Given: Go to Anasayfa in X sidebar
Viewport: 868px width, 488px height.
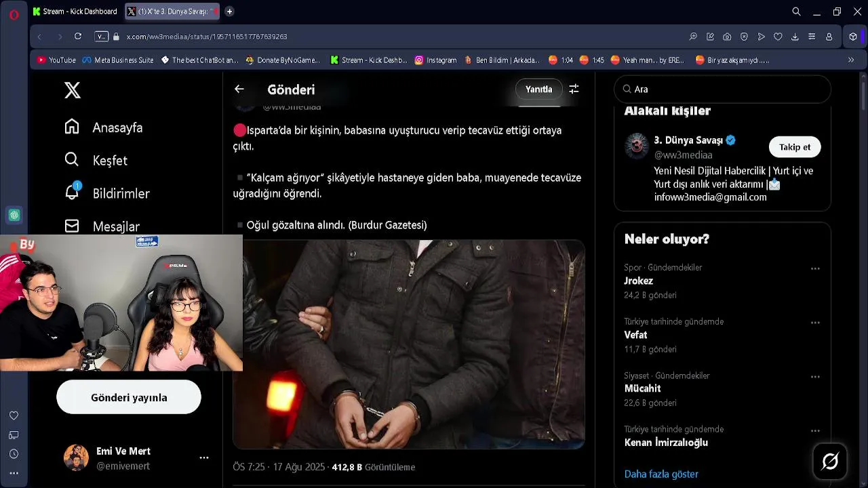Looking at the screenshot, I should [103, 127].
